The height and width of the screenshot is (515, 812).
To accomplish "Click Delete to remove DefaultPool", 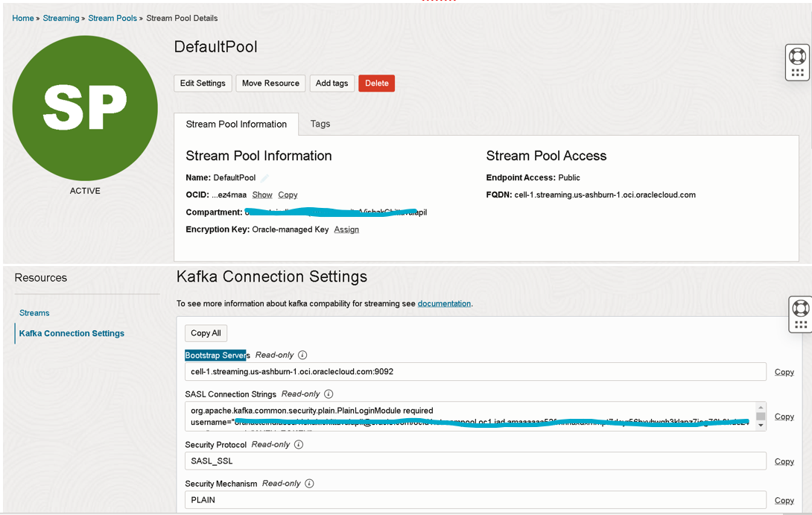I will (x=377, y=83).
